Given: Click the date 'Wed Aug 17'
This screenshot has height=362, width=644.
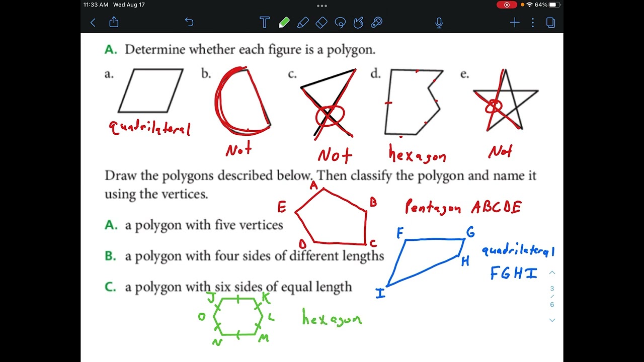Looking at the screenshot, I should [x=129, y=5].
